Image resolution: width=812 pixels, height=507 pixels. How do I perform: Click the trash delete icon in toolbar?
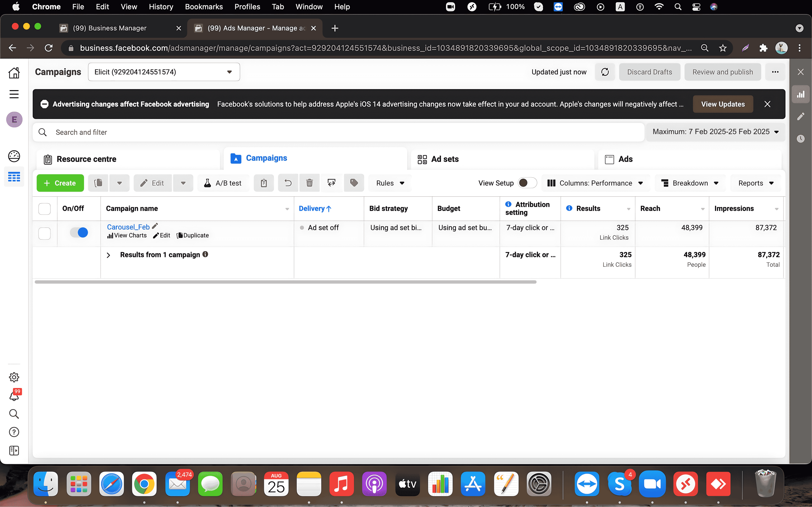tap(309, 183)
